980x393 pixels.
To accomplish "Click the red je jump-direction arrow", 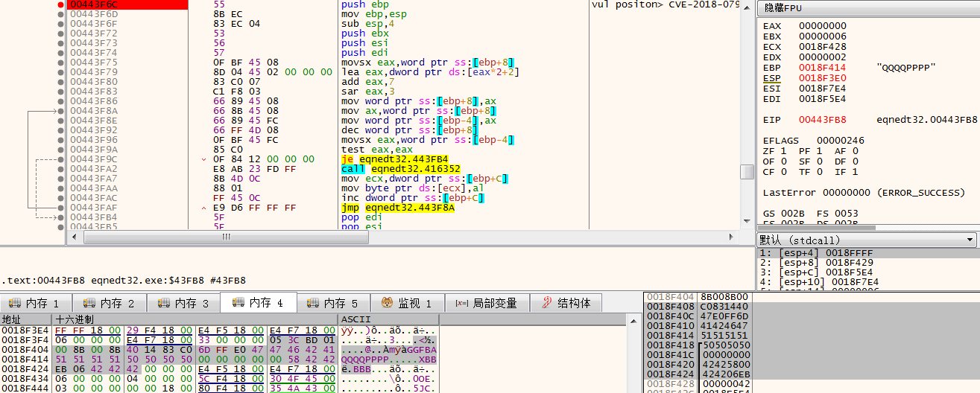I will [204, 159].
